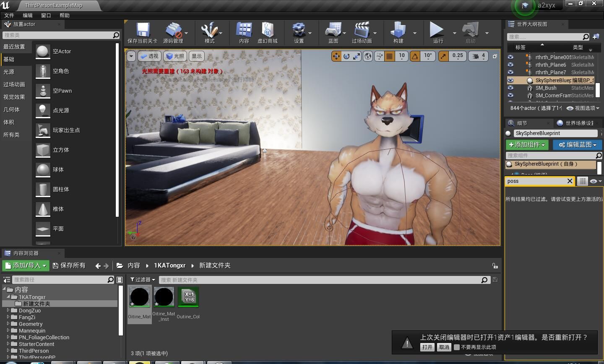Open Settings gear toolbar icon
Image resolution: width=604 pixels, height=364 pixels.
point(299,31)
